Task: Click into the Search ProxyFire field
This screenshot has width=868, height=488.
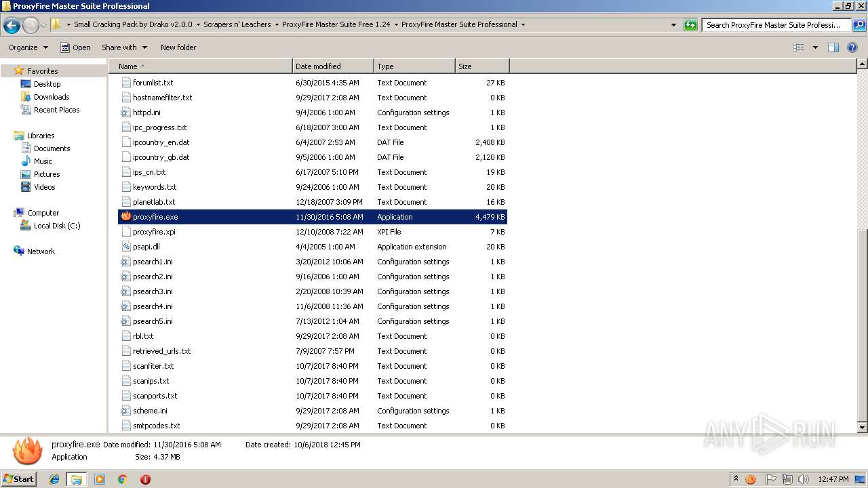Action: [x=776, y=25]
